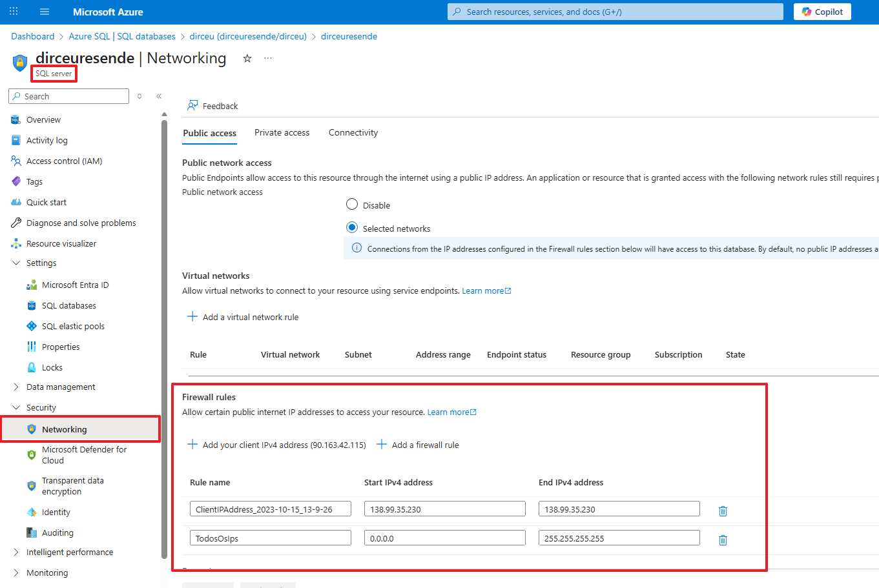Click the Feedback icon

[192, 106]
